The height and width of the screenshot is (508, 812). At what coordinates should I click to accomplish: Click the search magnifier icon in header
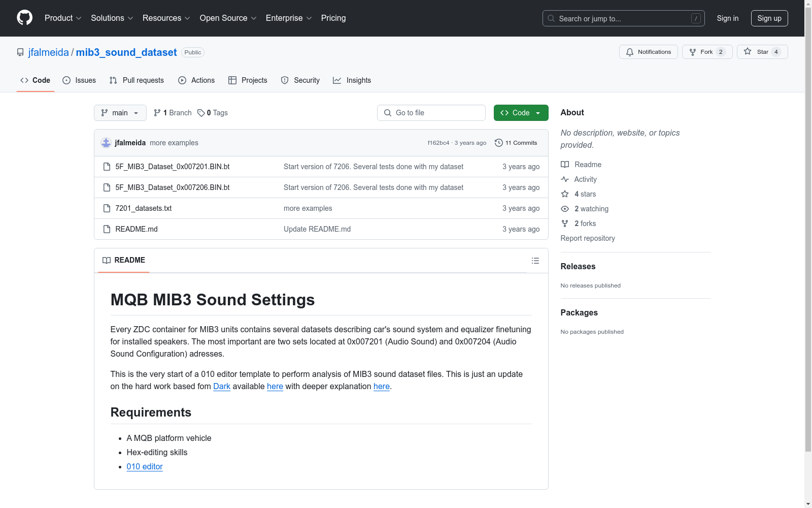tap(551, 18)
